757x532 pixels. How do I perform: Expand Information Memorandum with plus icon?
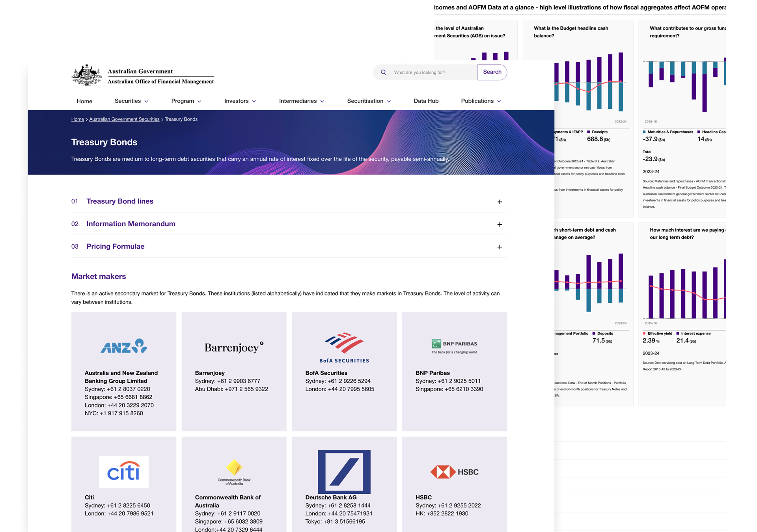(x=500, y=224)
